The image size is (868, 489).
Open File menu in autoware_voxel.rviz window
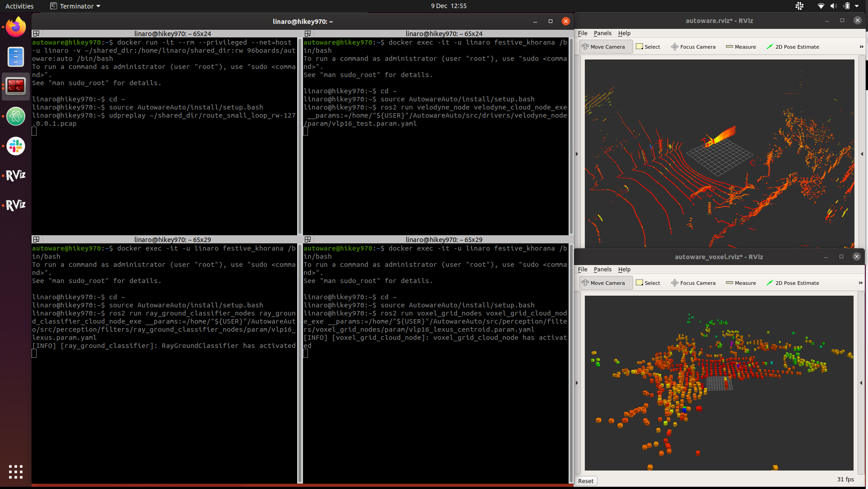[x=583, y=270]
